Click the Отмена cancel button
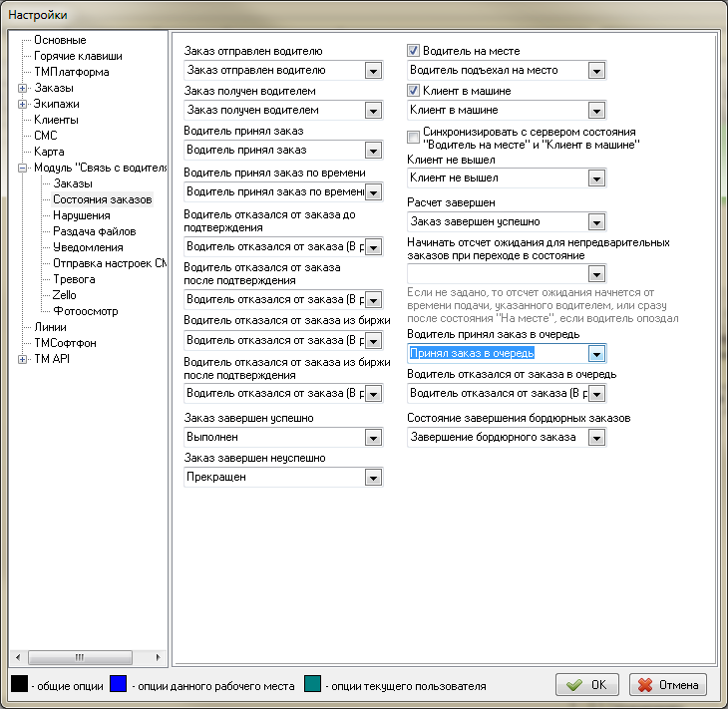728x709 pixels. pos(669,685)
